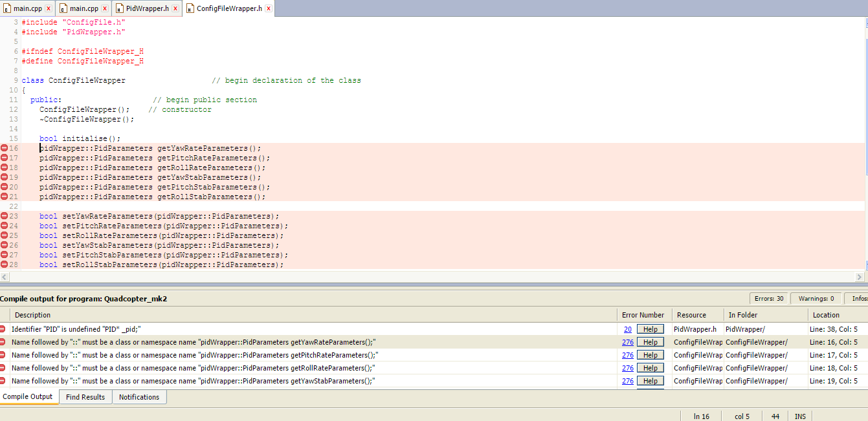Screen dimensions: 868x421
Task: Toggle the Errors: 30 filter
Action: [769, 299]
